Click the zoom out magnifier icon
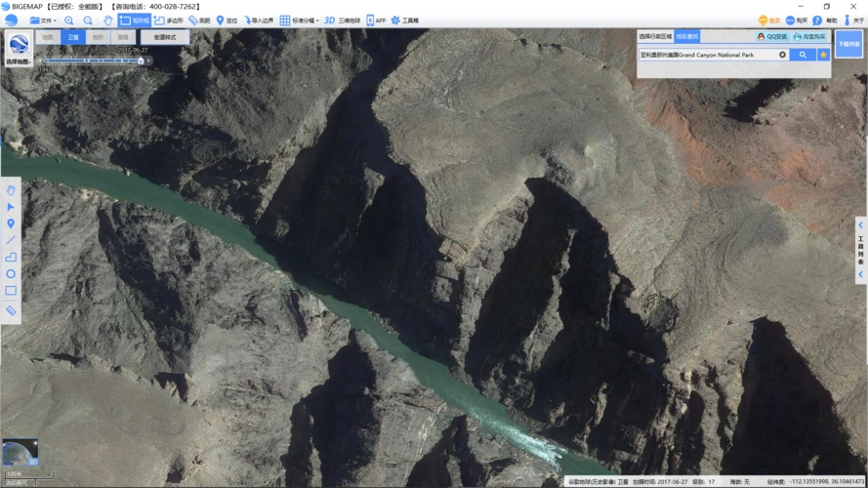 tap(88, 20)
